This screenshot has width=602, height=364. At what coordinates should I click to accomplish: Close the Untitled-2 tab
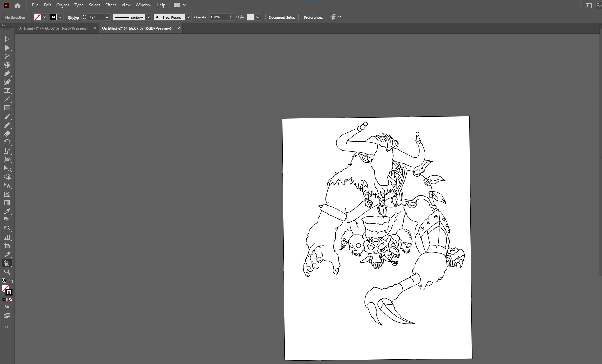[179, 28]
